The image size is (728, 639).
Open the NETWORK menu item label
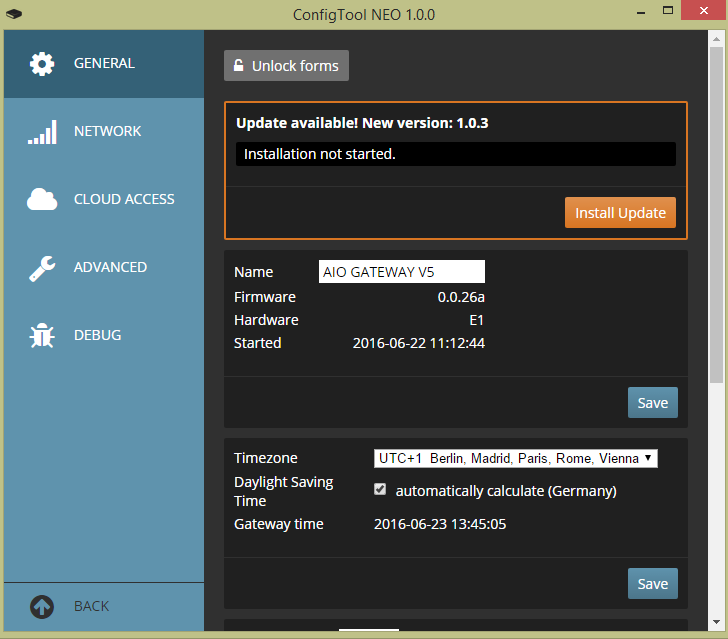(x=107, y=131)
